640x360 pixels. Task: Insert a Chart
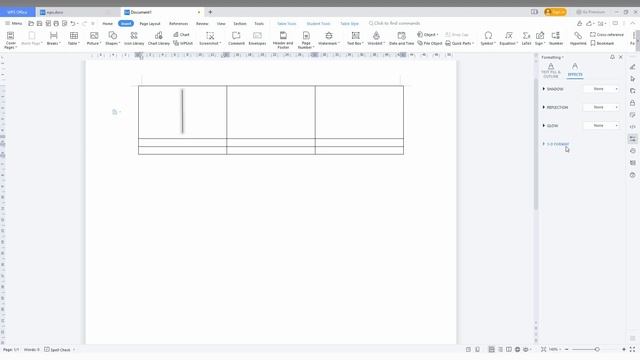click(x=182, y=35)
